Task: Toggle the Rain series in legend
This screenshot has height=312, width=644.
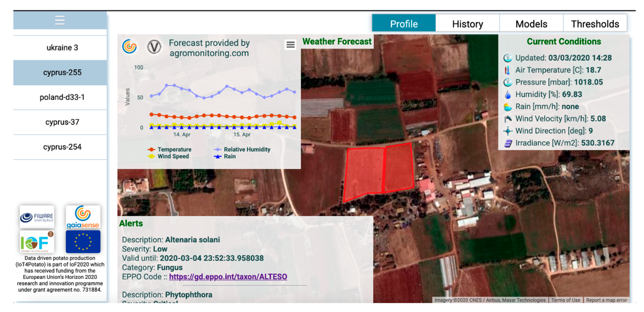Action: click(x=225, y=156)
